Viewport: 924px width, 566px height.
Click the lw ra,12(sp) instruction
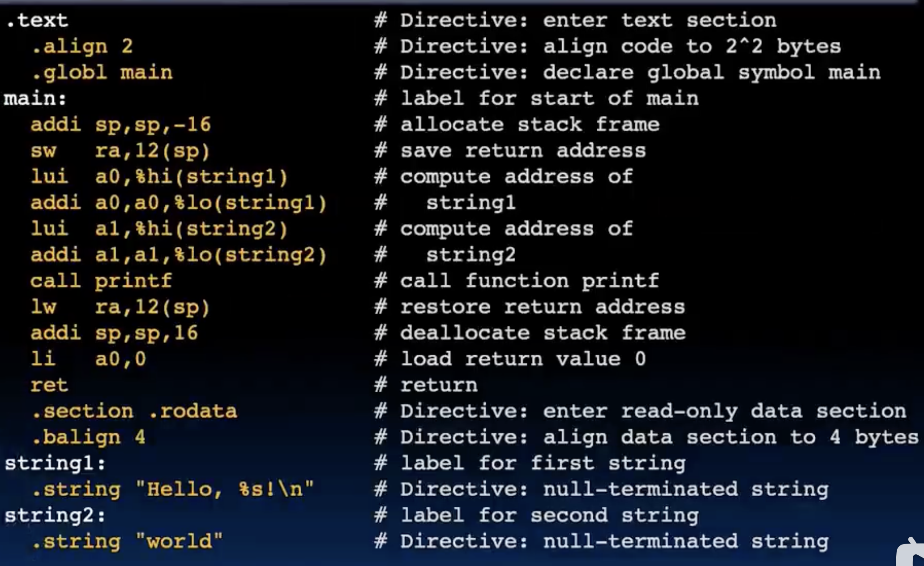coord(120,307)
